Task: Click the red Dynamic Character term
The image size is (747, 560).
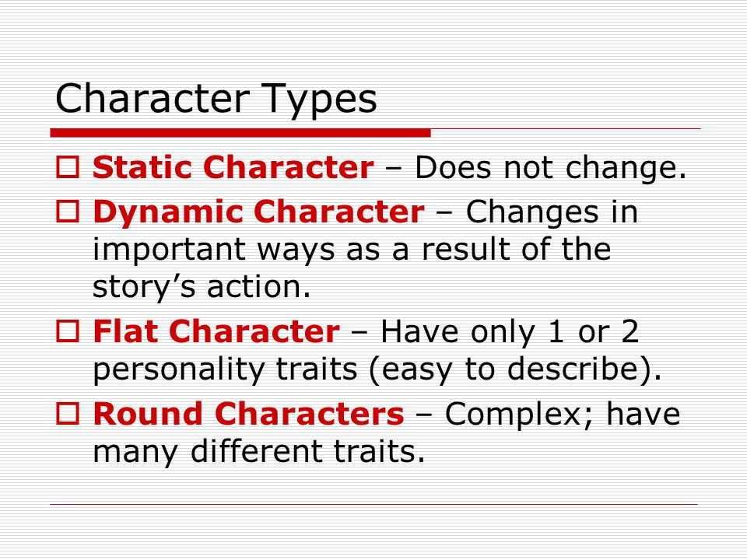Action: (258, 213)
